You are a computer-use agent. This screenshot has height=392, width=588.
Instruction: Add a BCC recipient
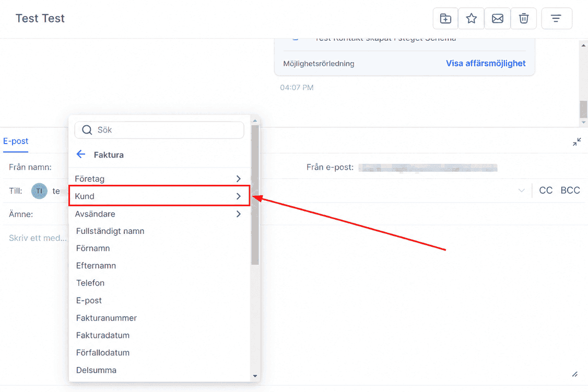pyautogui.click(x=570, y=191)
